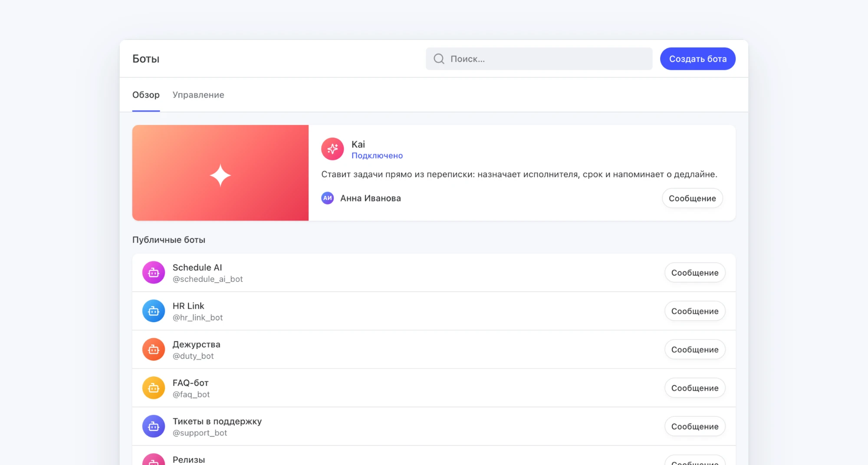Screen dimensions: 868x465
Task: Click the search magnifier icon
Action: pyautogui.click(x=439, y=59)
